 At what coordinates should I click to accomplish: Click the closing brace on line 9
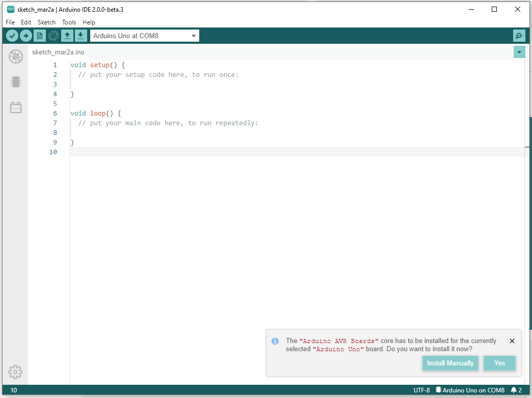[72, 143]
